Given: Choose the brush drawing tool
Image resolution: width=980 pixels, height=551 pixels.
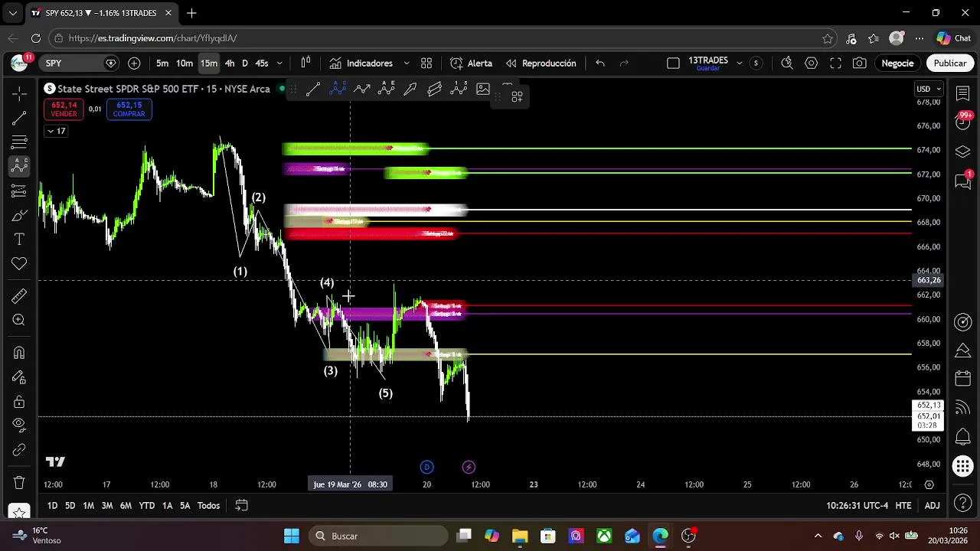Looking at the screenshot, I should tap(19, 215).
